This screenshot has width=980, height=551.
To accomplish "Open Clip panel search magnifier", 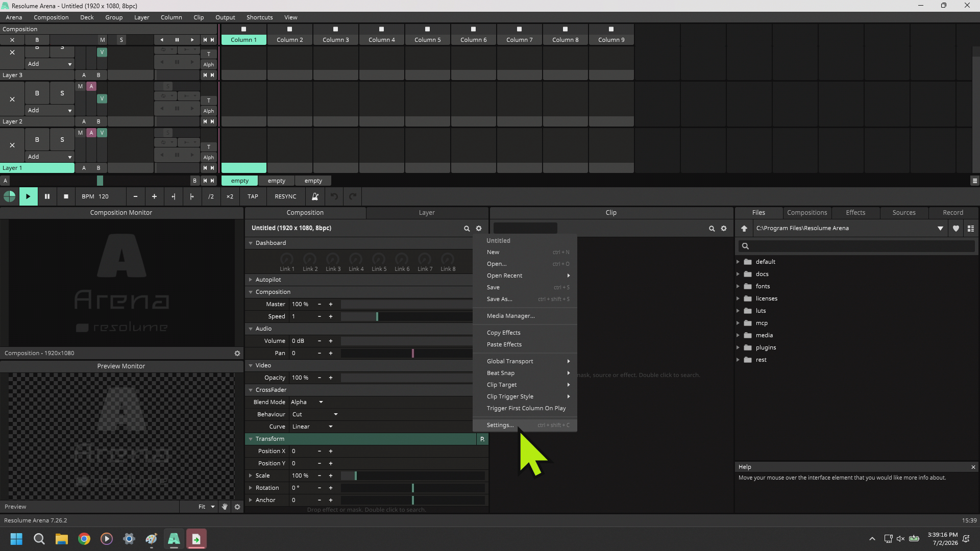I will point(712,229).
